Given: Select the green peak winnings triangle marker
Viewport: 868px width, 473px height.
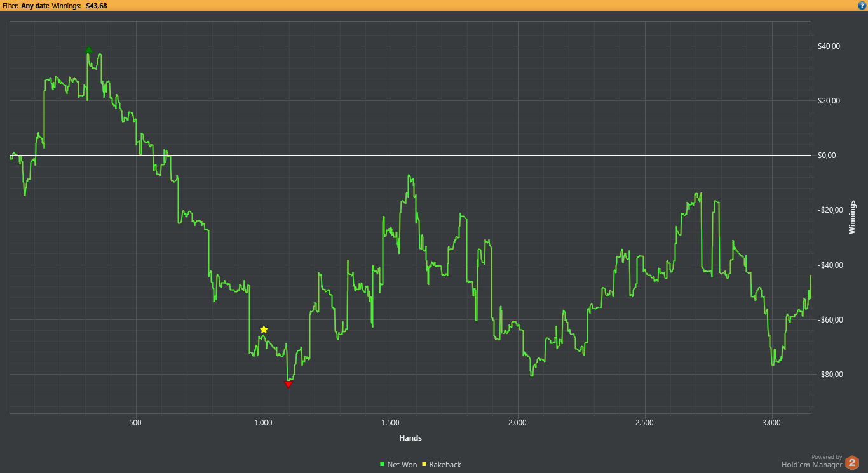Looking at the screenshot, I should coord(89,50).
